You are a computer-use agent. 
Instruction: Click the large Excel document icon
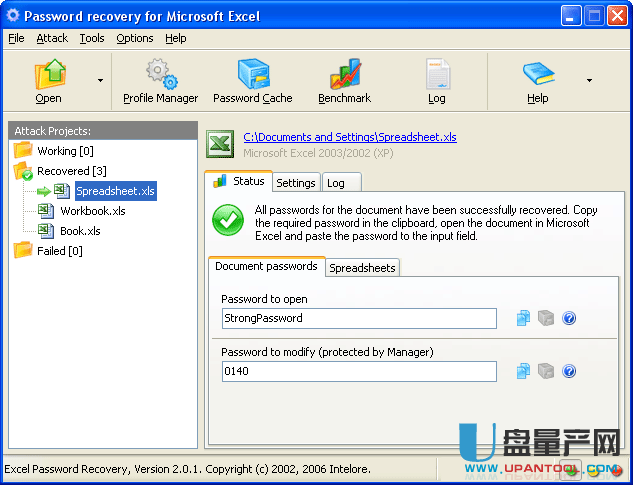(x=220, y=144)
